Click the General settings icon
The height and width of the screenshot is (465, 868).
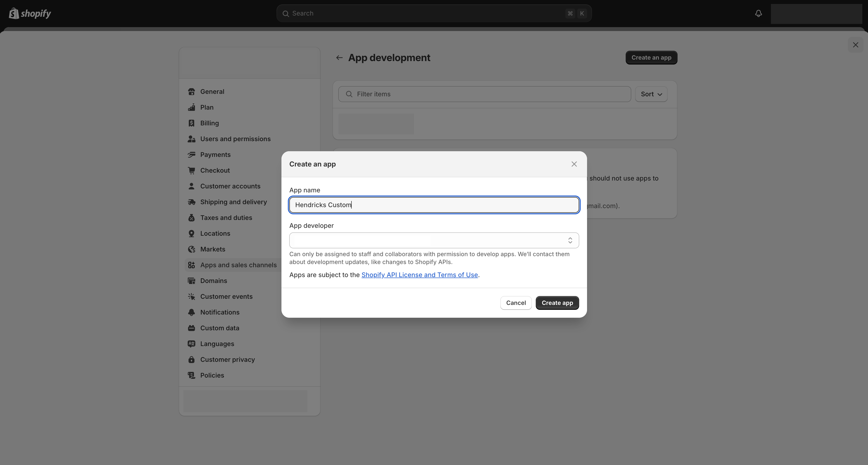click(x=191, y=91)
